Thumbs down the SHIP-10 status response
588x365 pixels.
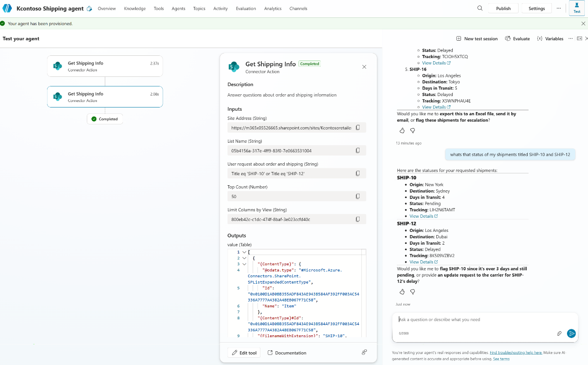[413, 292]
